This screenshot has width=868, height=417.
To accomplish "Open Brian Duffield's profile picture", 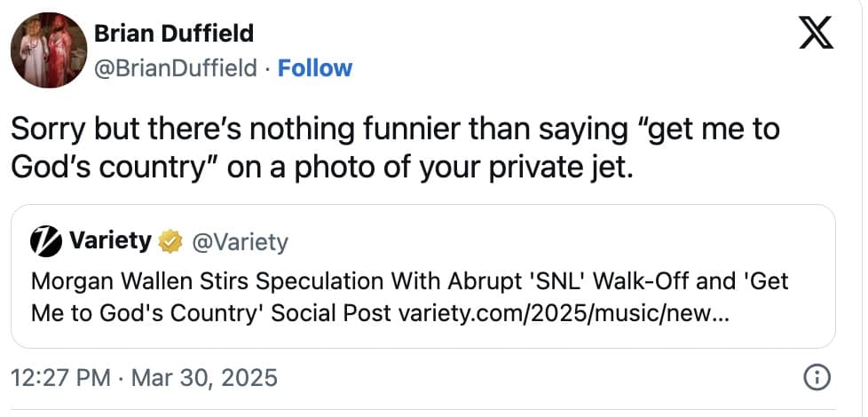I will pos(48,51).
